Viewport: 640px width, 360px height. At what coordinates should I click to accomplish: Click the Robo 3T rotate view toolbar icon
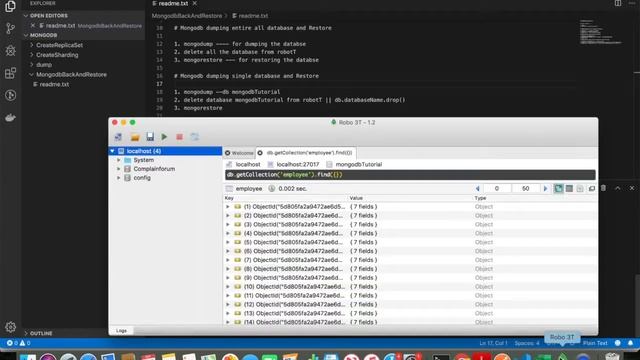coord(195,137)
